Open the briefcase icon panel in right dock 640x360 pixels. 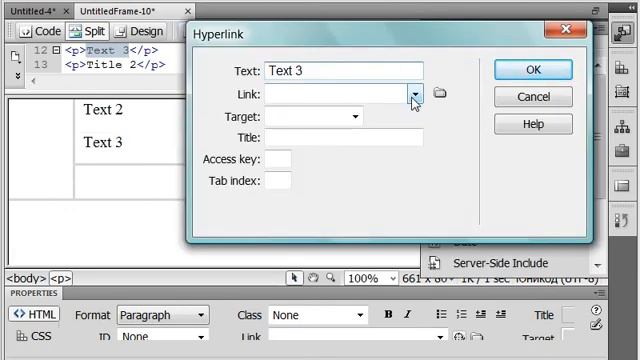pyautogui.click(x=622, y=151)
